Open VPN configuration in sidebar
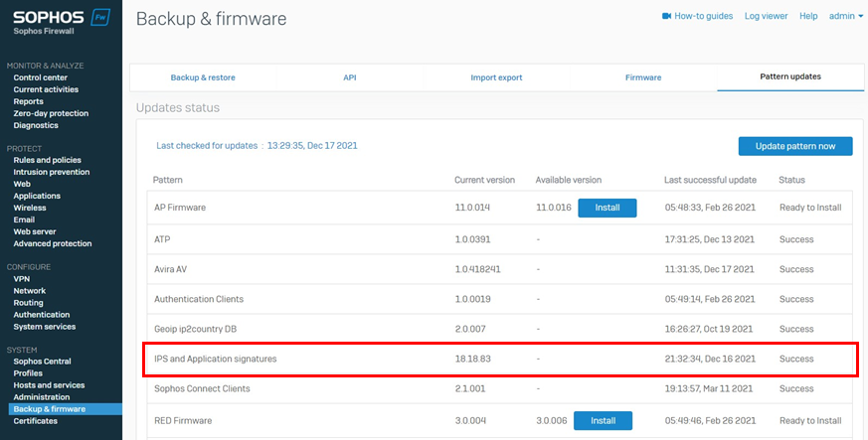 22,278
